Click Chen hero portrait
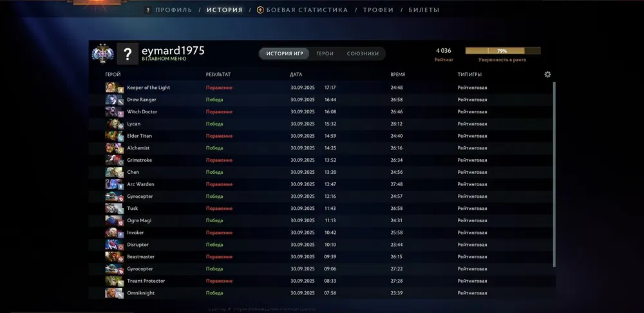644x313 pixels. (x=114, y=172)
